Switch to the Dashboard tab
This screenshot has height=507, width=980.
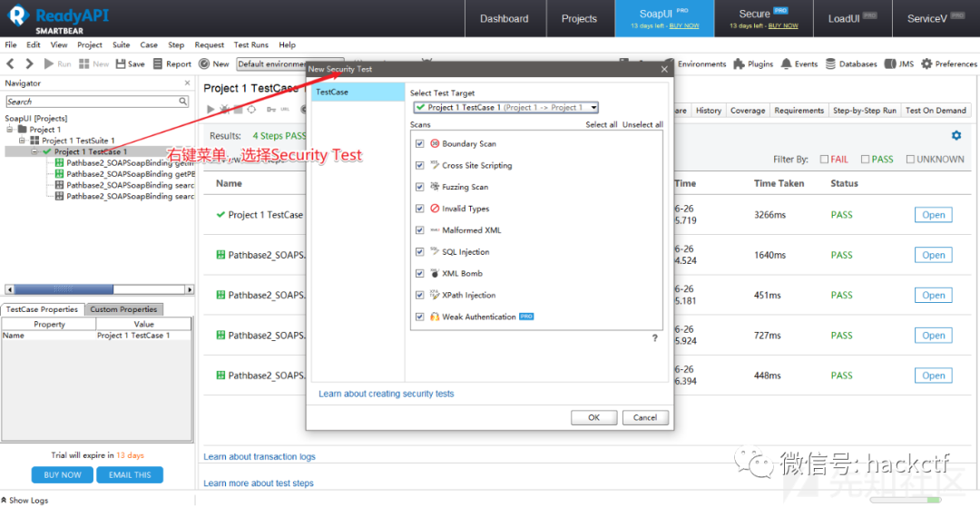point(504,19)
